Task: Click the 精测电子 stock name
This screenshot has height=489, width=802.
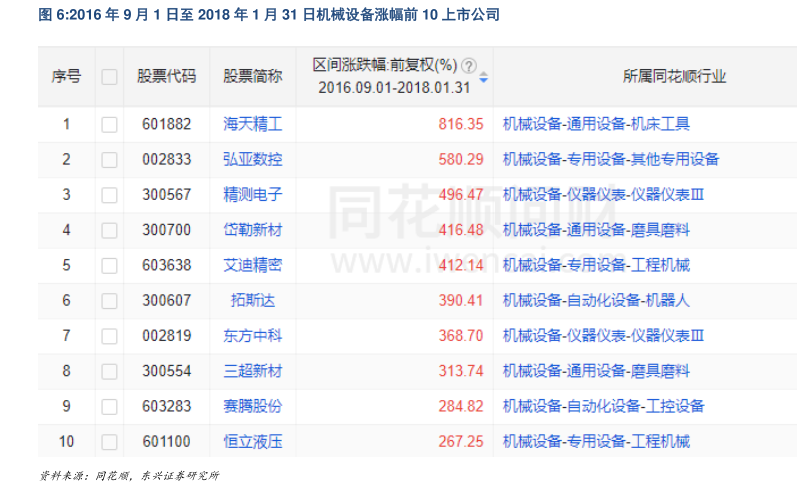Action: [x=252, y=195]
